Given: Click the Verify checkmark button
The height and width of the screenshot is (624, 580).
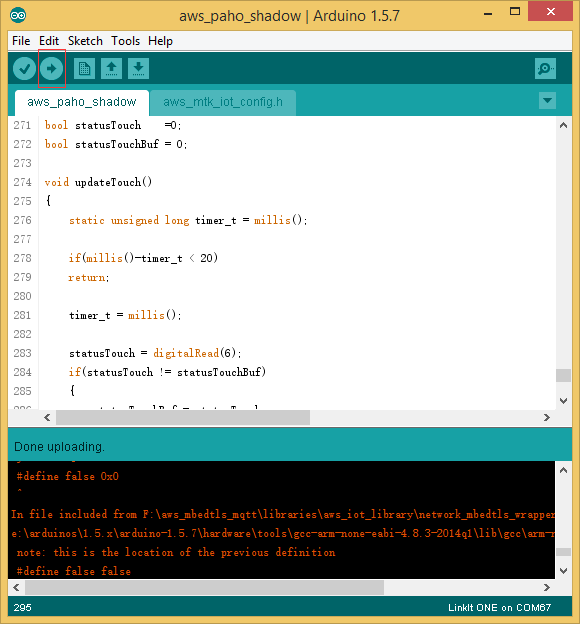Looking at the screenshot, I should click(x=24, y=68).
